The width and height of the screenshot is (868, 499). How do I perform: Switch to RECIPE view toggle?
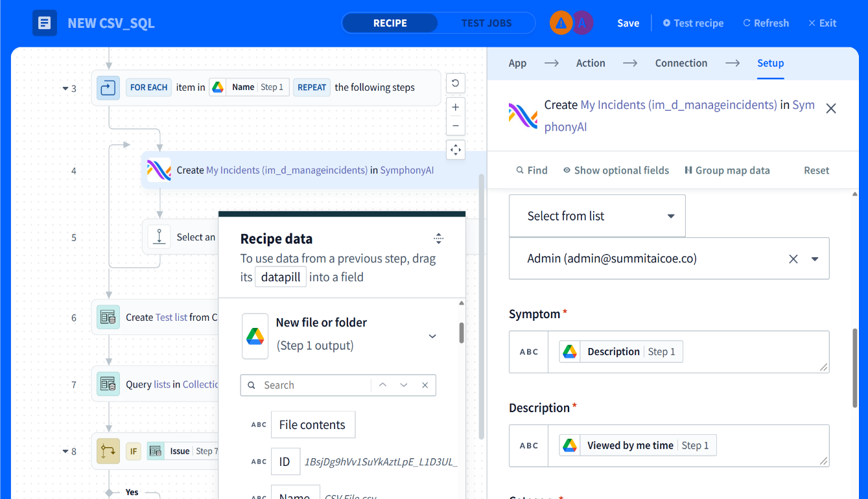tap(390, 23)
